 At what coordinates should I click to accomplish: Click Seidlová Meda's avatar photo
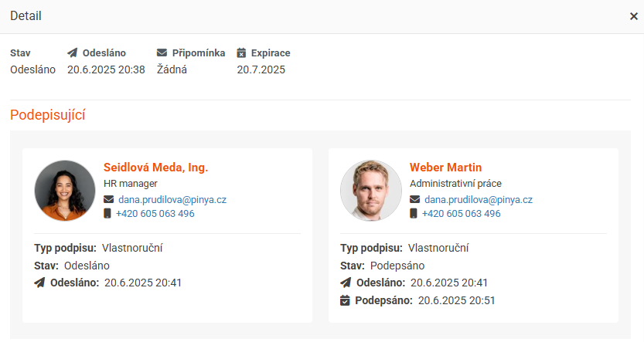point(65,191)
